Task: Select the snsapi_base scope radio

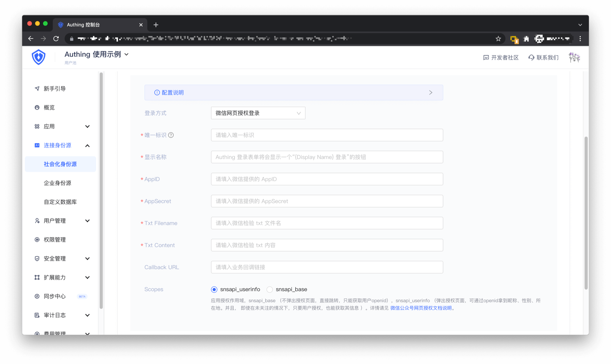Action: pos(270,290)
